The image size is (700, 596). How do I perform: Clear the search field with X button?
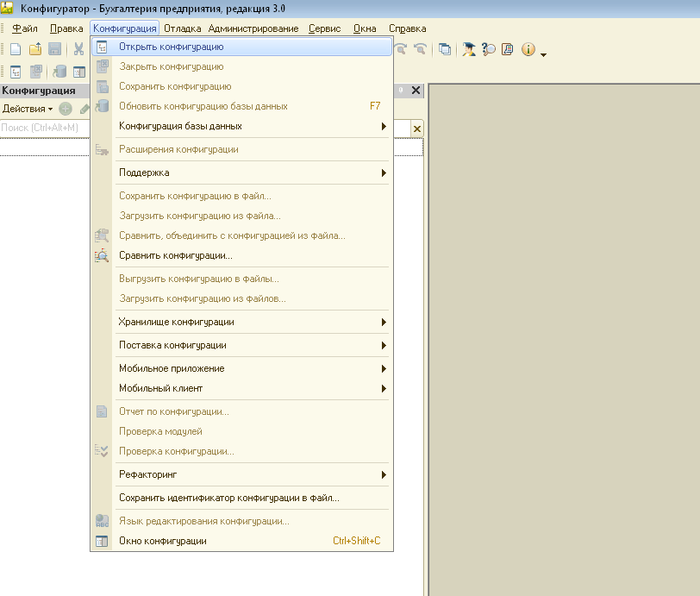click(x=417, y=129)
